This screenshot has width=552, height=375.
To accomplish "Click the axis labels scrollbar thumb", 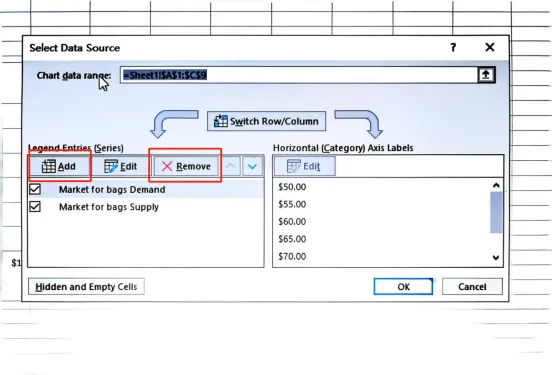I will (496, 213).
